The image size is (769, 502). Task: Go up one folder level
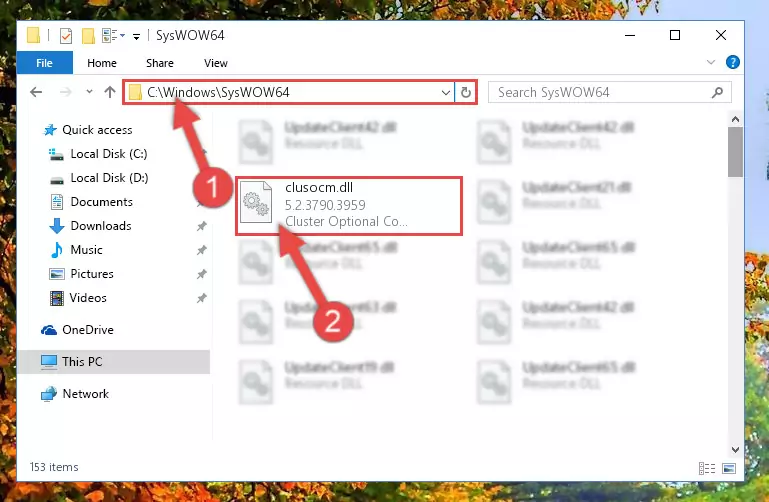click(x=110, y=92)
